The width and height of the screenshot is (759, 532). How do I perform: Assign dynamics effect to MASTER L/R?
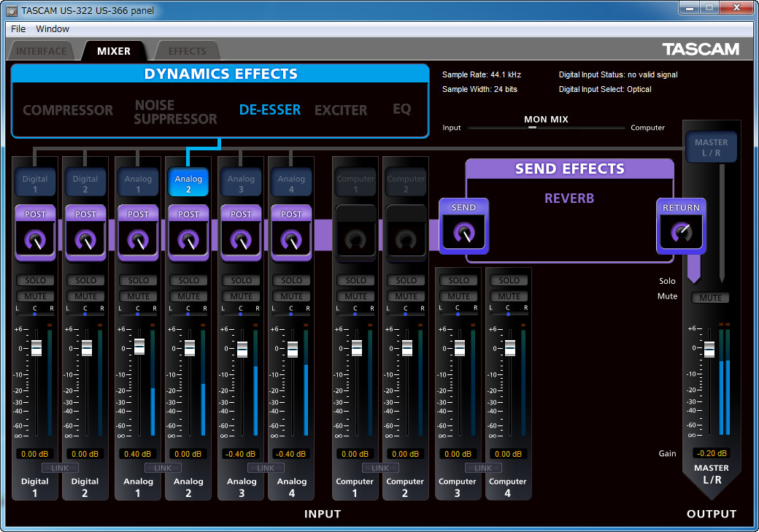pos(711,147)
